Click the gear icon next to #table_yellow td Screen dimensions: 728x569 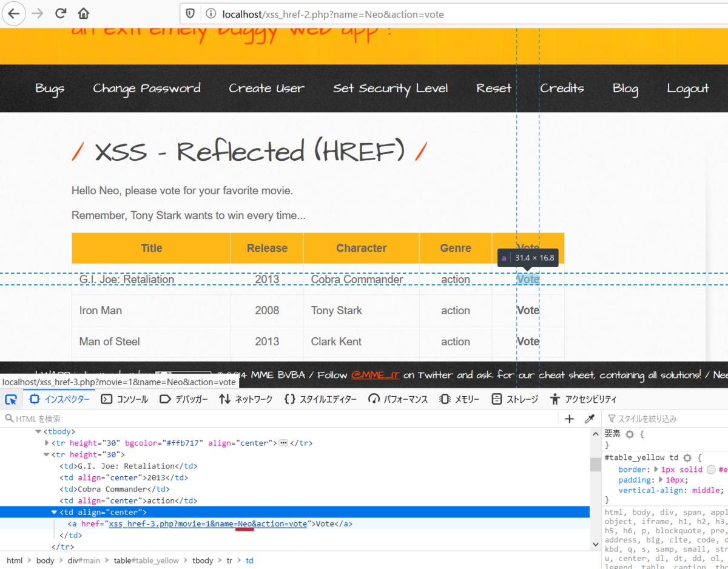pos(687,458)
